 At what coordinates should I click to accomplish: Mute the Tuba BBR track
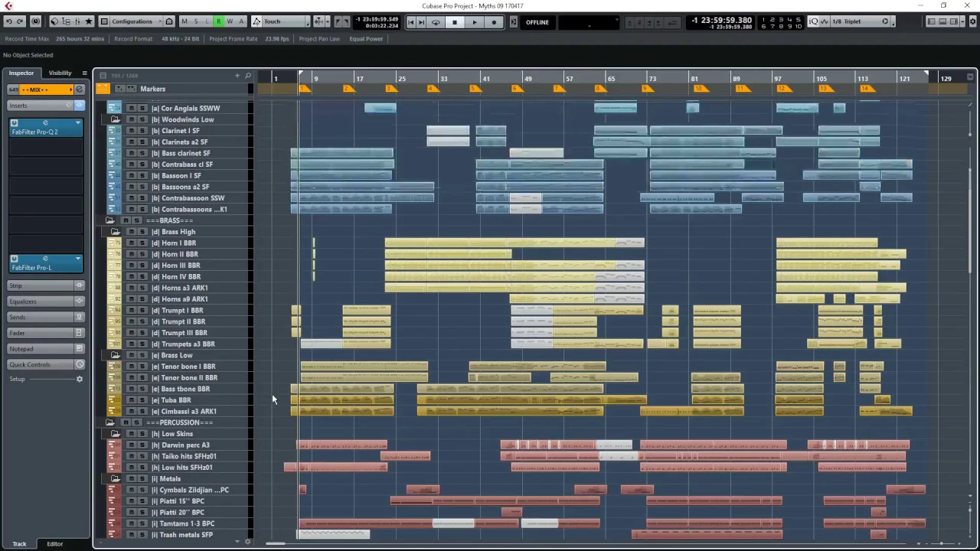(x=131, y=400)
